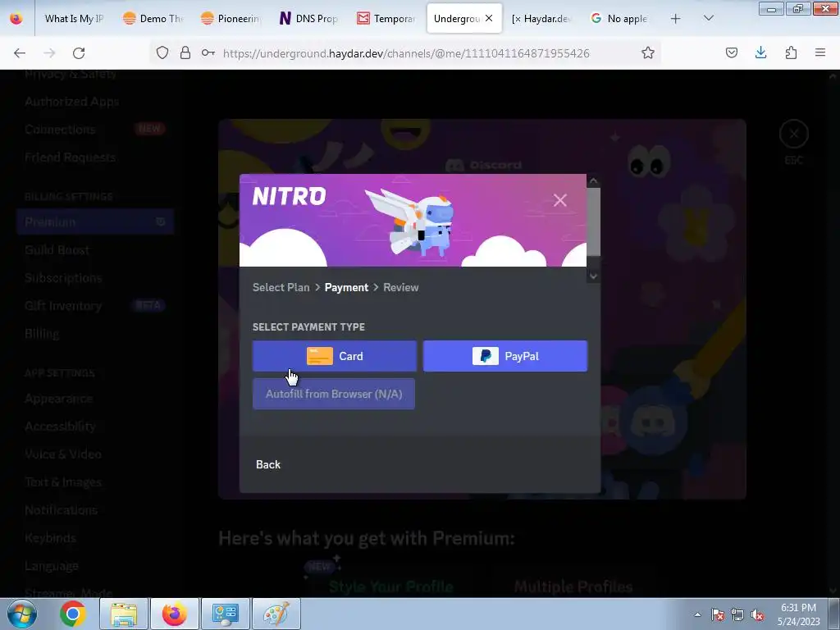The height and width of the screenshot is (630, 840).
Task: Open Windows Start menu
Action: 21,614
